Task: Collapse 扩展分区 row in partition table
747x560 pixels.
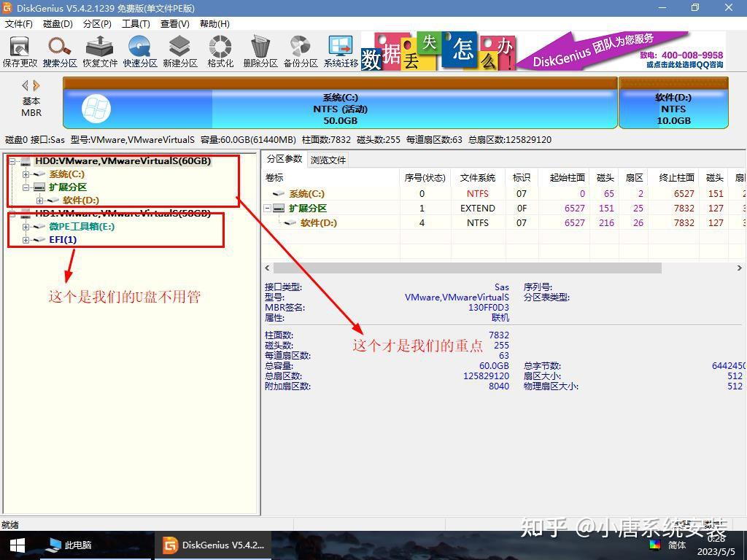Action: 267,208
